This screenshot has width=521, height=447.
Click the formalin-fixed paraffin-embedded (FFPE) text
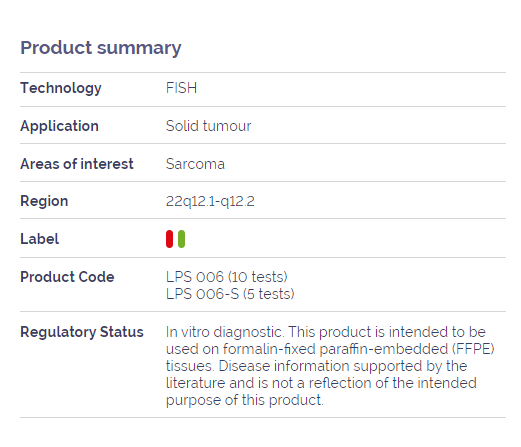point(359,349)
